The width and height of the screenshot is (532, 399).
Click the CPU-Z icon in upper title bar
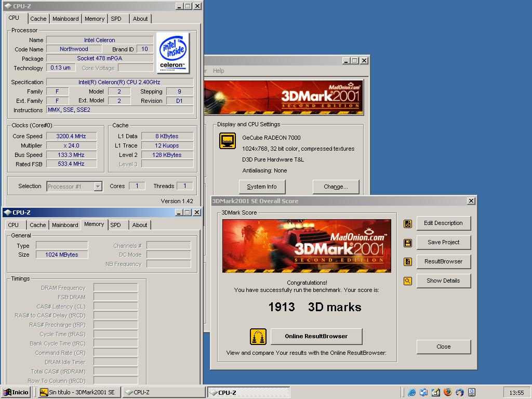click(8, 6)
